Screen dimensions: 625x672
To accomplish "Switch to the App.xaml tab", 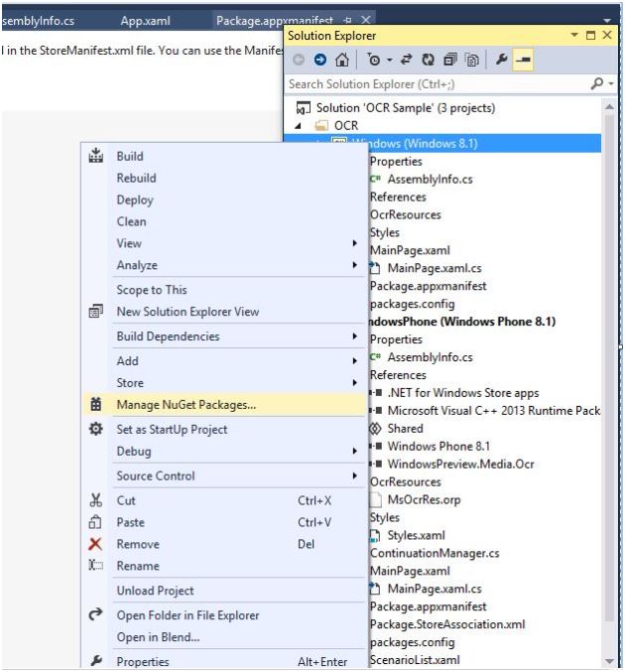I will (x=145, y=21).
